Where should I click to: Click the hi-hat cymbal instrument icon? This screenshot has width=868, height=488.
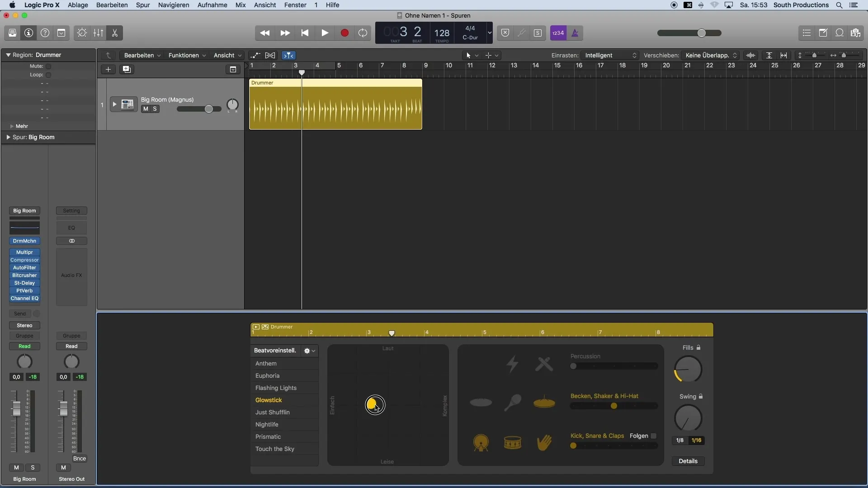[544, 402]
